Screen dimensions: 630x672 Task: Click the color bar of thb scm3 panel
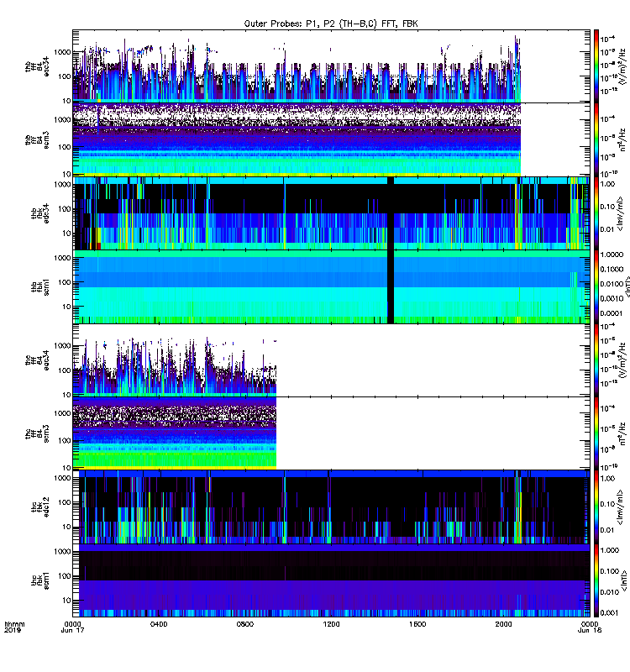point(596,139)
